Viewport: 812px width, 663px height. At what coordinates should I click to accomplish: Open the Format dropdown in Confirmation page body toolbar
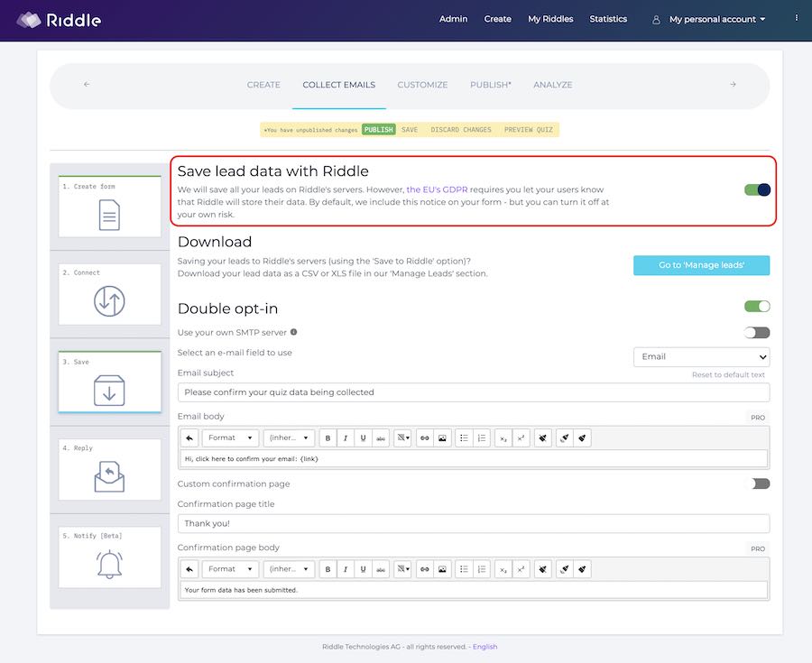click(x=230, y=569)
